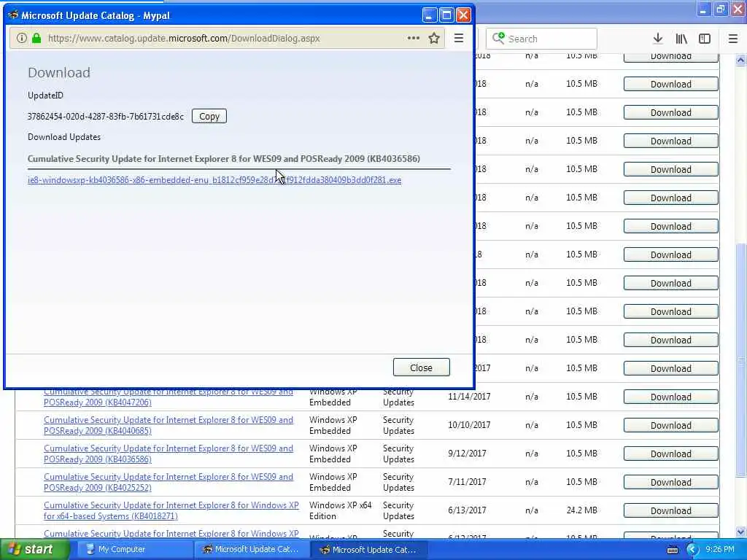Switch to second Microsoft Update Catalog taskbar window
The height and width of the screenshot is (560, 747).
pyautogui.click(x=368, y=550)
